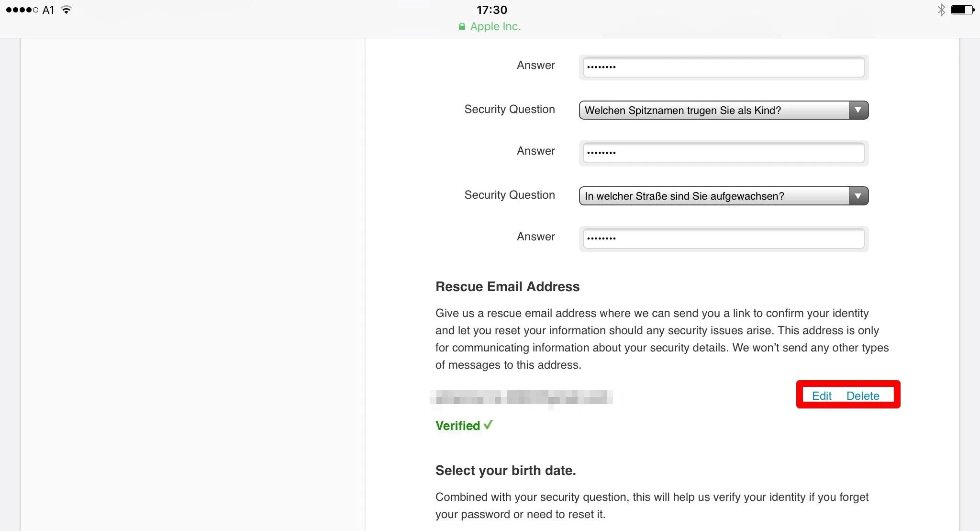The height and width of the screenshot is (531, 980).
Task: Click the Answer field above Spitznamen question
Action: coord(723,67)
